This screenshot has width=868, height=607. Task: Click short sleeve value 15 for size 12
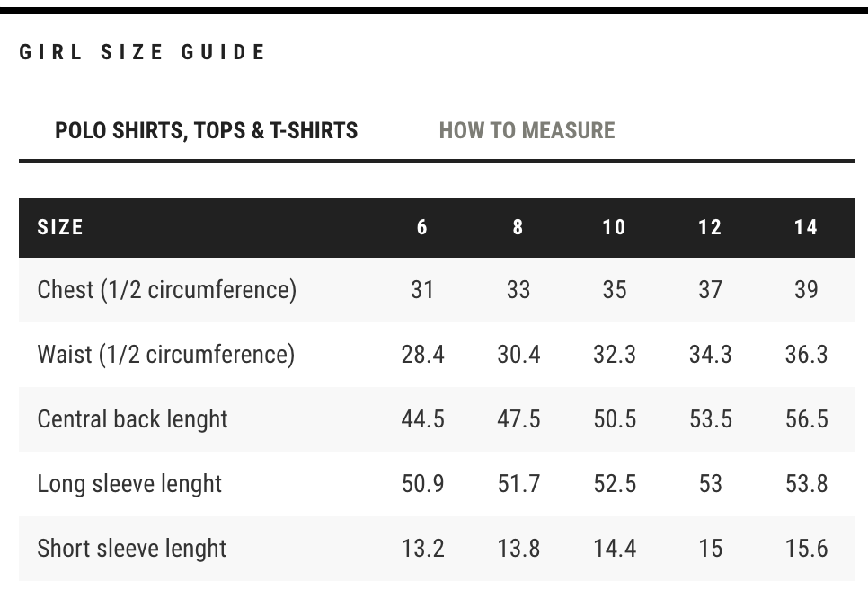[710, 549]
